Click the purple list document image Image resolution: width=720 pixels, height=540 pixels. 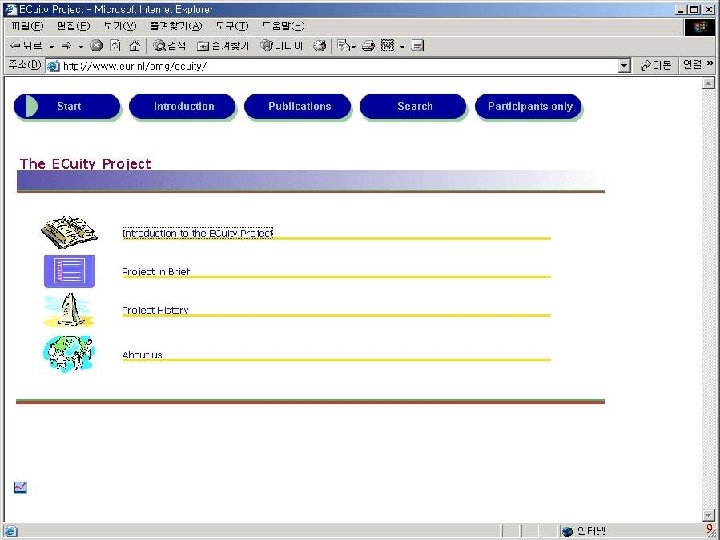pos(69,271)
